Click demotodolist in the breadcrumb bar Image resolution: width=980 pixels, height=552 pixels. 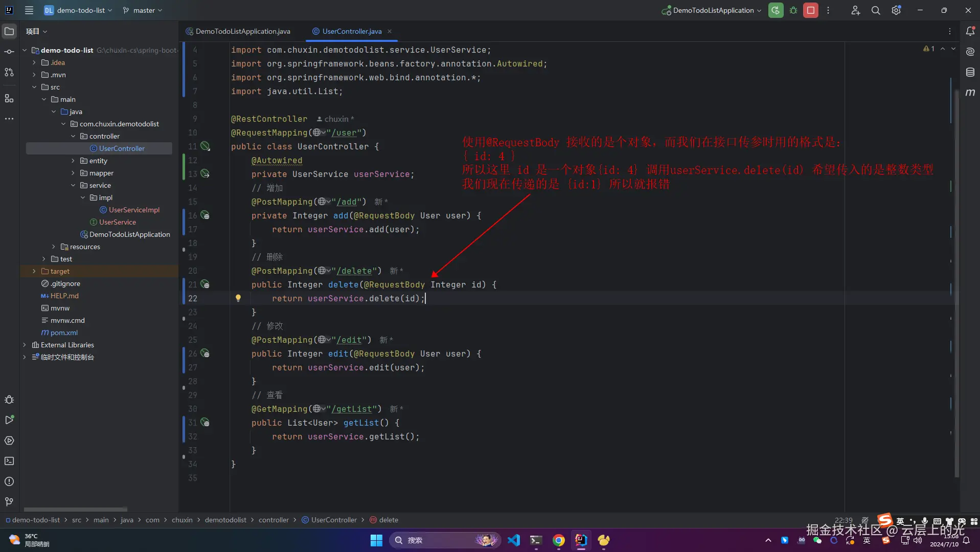225,520
